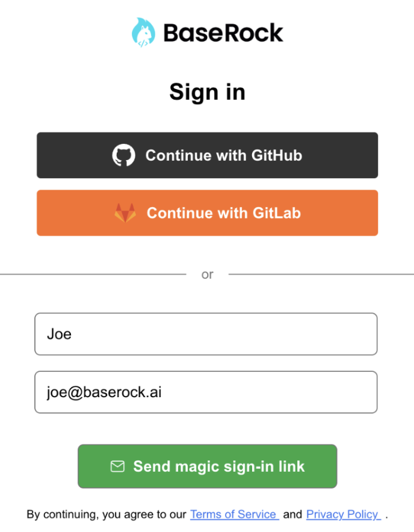Send the magic sign-in link
The image size is (414, 532).
pyautogui.click(x=207, y=466)
